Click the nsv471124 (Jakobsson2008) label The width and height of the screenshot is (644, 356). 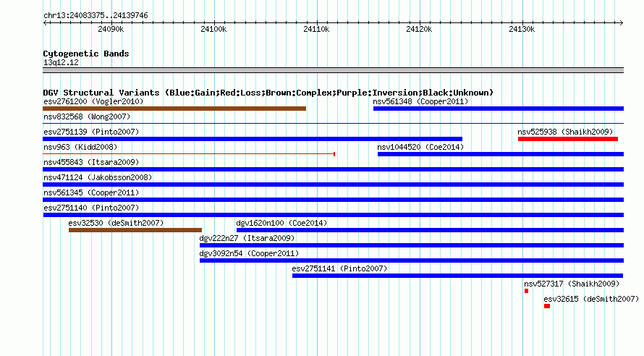[98, 177]
